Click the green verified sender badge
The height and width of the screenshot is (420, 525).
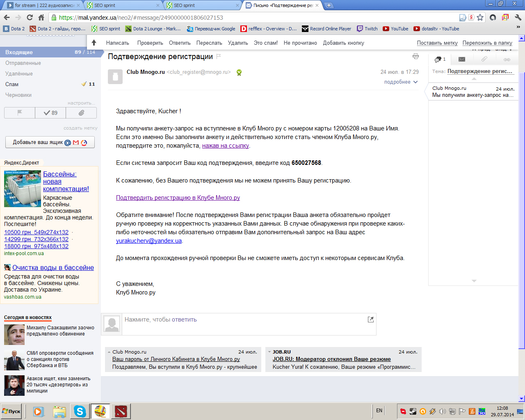(239, 72)
